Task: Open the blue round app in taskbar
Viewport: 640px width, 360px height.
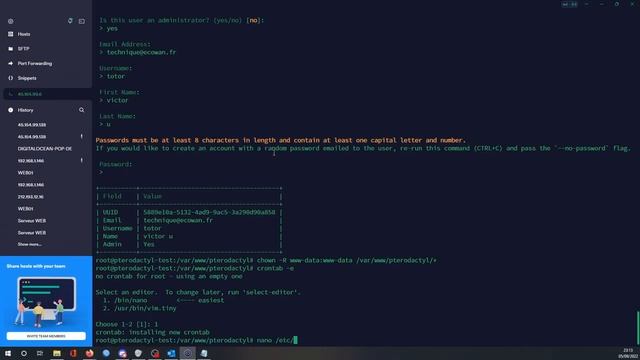Action: 106,353
